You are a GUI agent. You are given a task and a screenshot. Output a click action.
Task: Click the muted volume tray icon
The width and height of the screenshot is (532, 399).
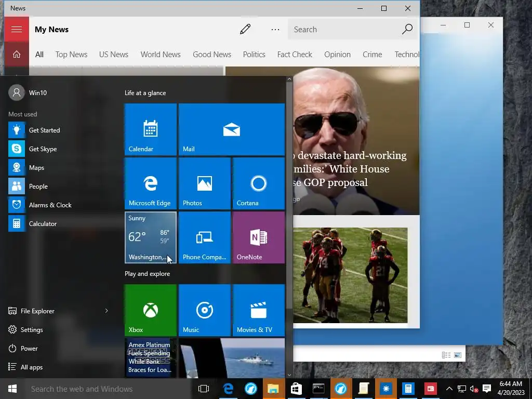click(474, 389)
